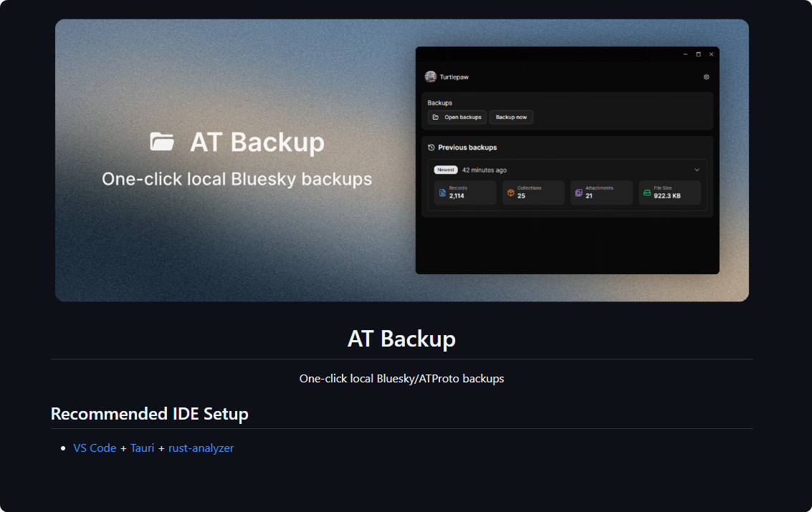Follow the Tauri link

[x=142, y=448]
